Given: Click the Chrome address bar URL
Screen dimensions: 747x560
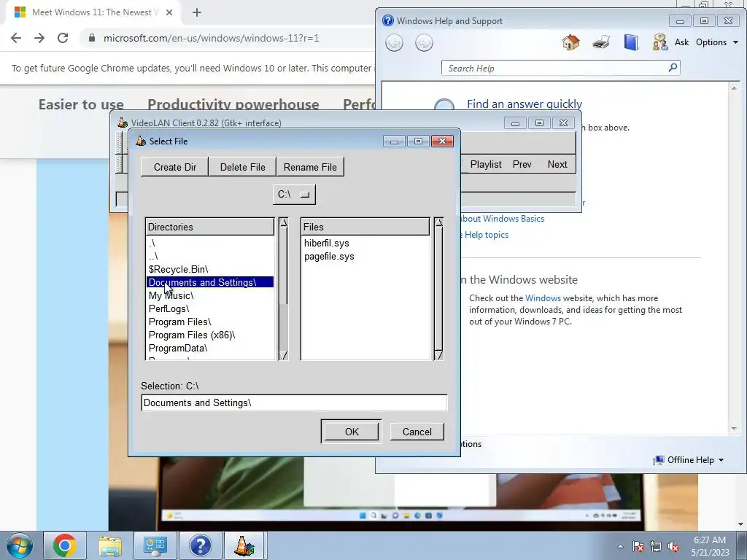Looking at the screenshot, I should pyautogui.click(x=212, y=38).
